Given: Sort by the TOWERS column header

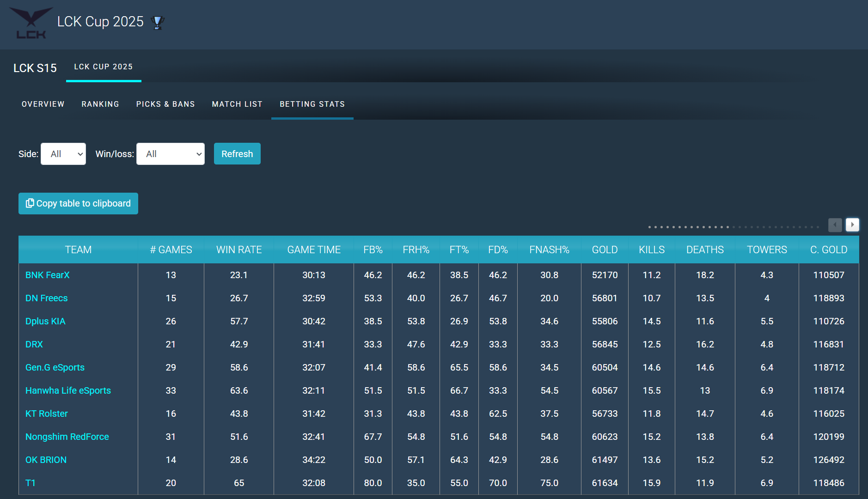Looking at the screenshot, I should click(767, 249).
